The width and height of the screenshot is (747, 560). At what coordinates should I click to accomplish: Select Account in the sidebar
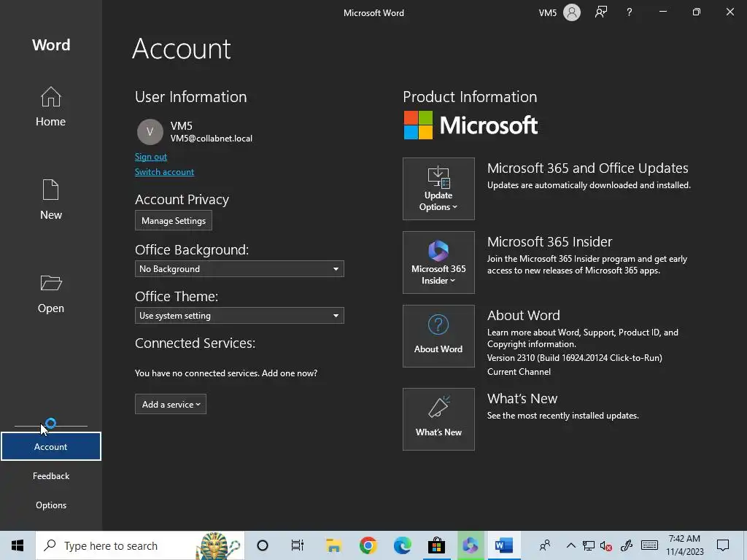(50, 446)
